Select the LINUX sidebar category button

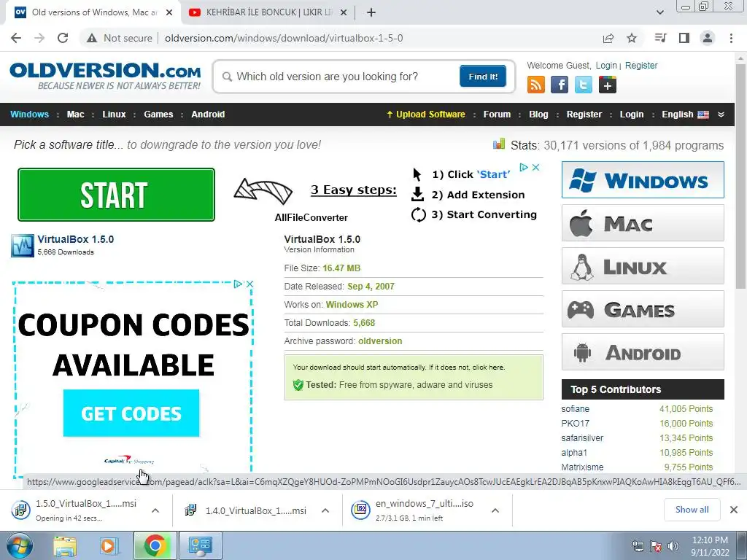point(643,265)
